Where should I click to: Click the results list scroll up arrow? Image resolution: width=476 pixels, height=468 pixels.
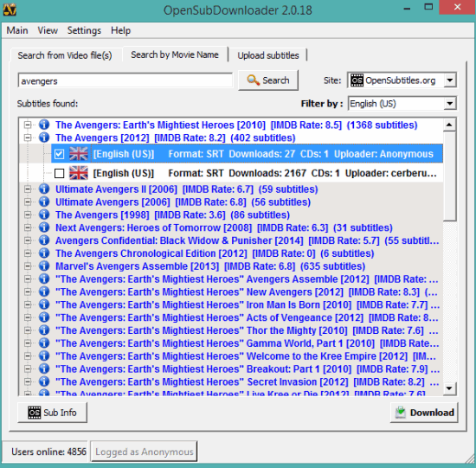point(449,125)
